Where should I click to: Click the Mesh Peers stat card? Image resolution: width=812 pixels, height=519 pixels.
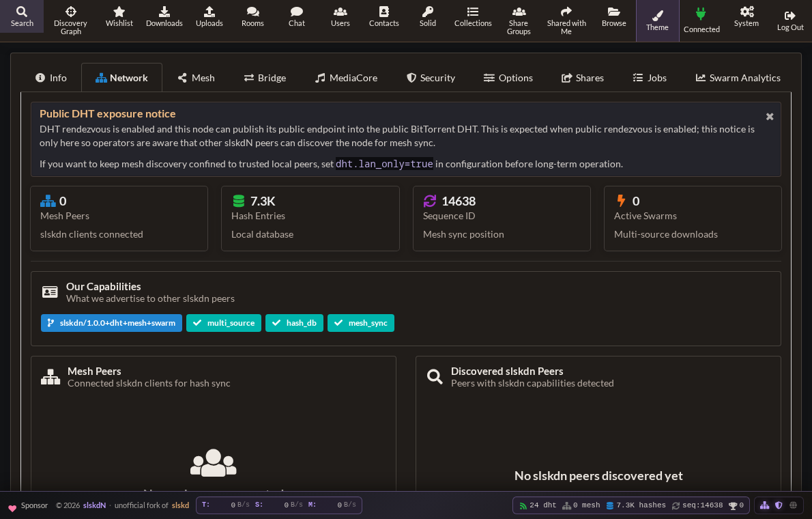119,219
